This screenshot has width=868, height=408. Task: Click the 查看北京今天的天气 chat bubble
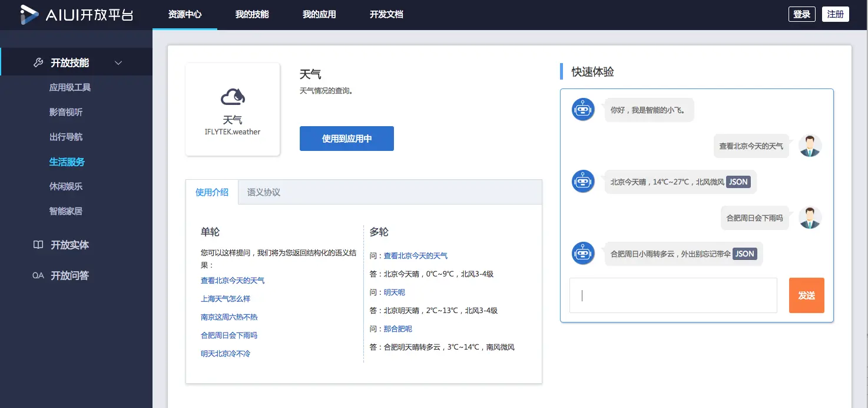click(751, 146)
